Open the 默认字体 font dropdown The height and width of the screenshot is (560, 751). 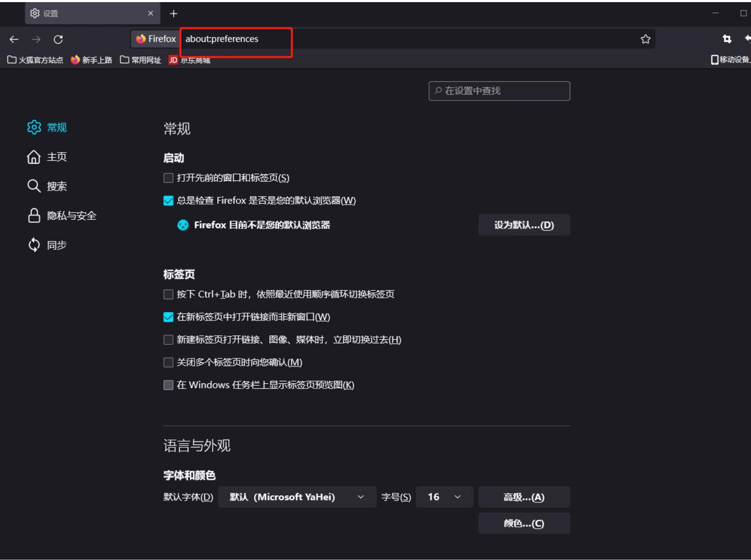(297, 497)
